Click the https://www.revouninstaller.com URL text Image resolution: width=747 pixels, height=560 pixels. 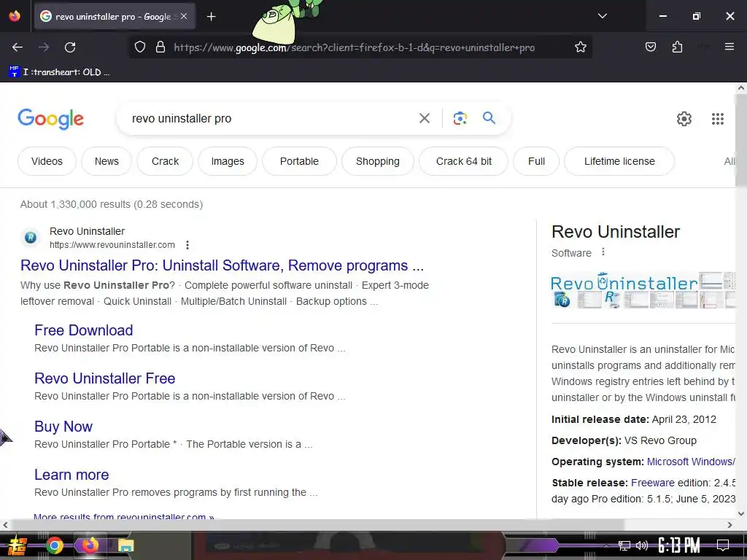[112, 245]
